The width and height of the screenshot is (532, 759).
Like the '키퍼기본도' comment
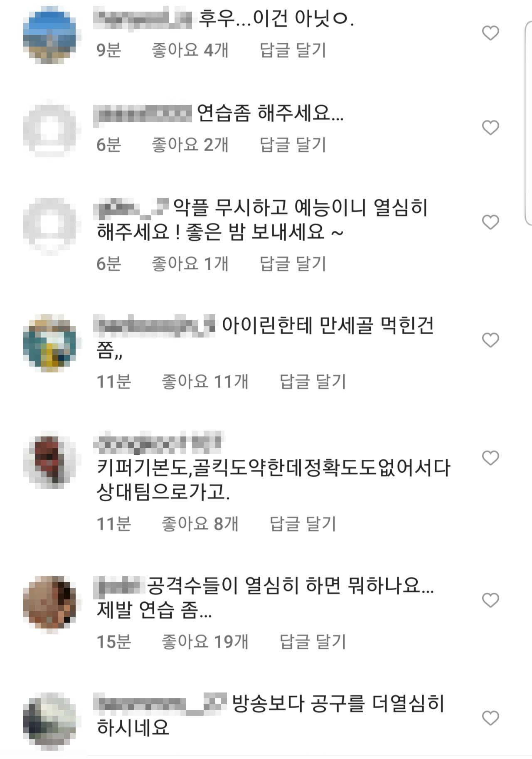pyautogui.click(x=490, y=458)
